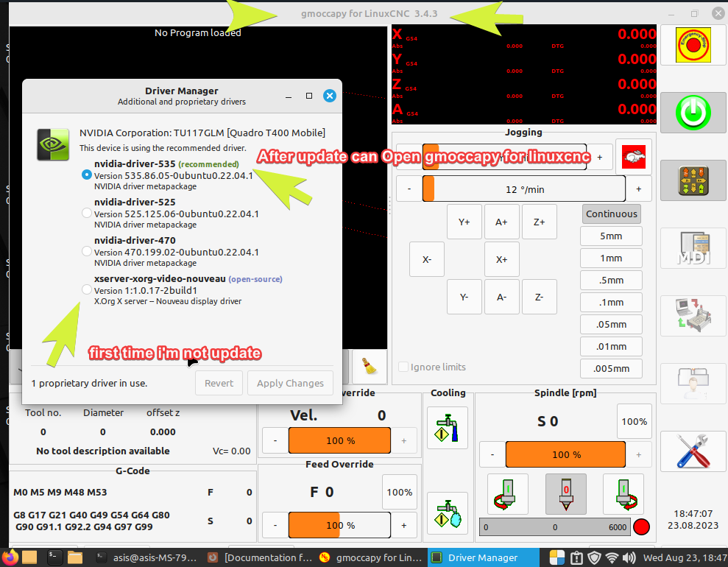Jog the Y- axis button
The width and height of the screenshot is (728, 567).
point(464,297)
